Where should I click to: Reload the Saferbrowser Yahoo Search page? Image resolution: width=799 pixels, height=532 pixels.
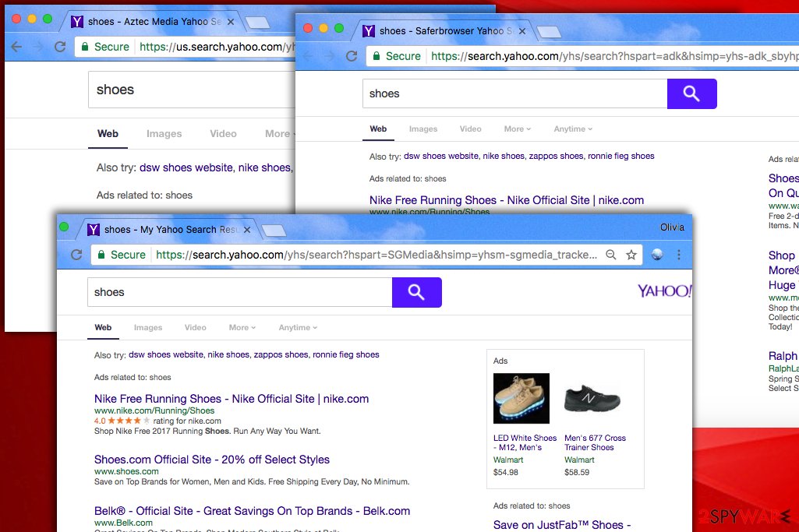tap(352, 56)
